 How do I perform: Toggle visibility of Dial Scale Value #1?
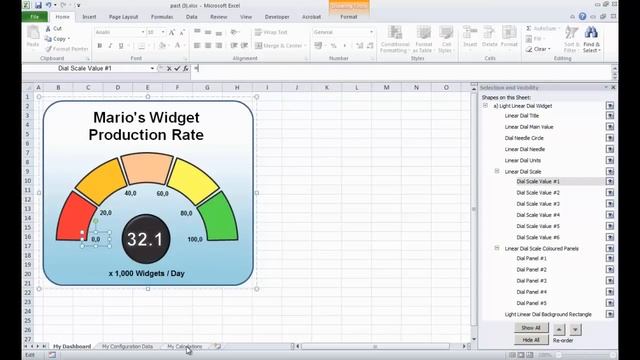tap(610, 181)
